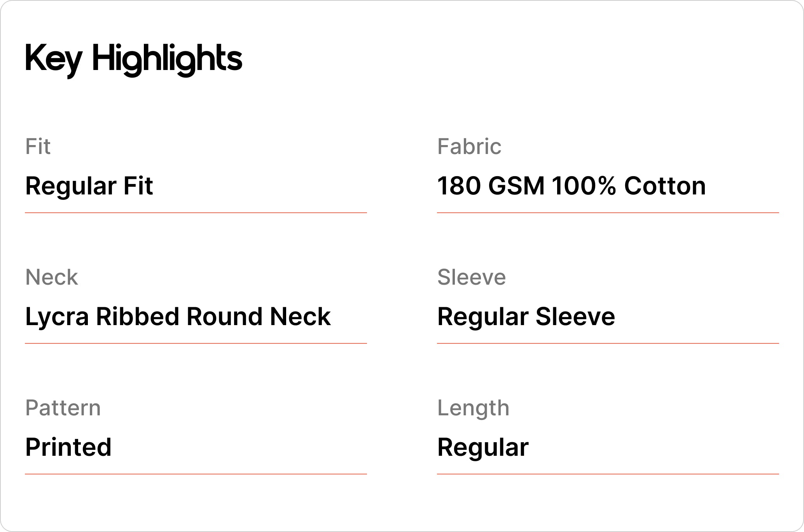Click the Fit label
The height and width of the screenshot is (532, 804).
coord(38,147)
